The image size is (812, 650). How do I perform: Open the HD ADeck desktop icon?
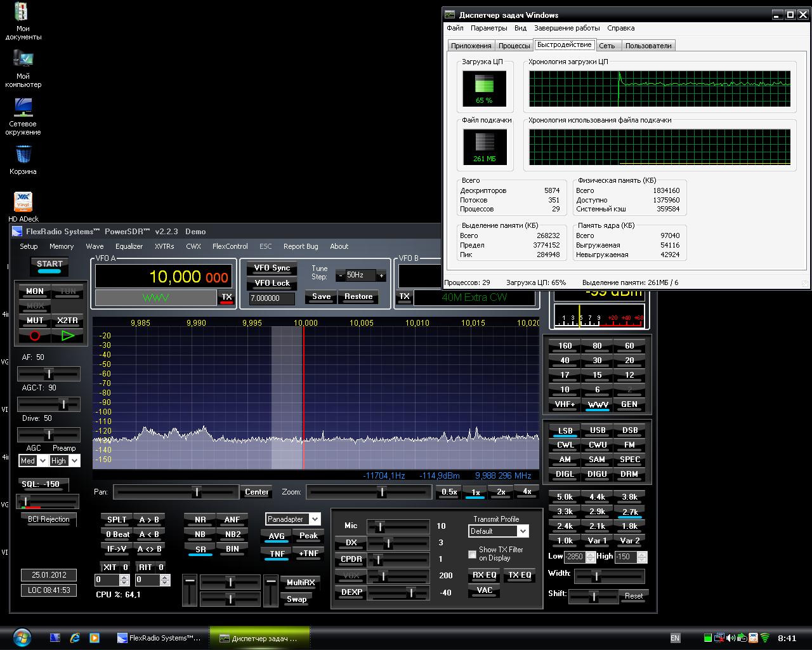click(x=23, y=207)
